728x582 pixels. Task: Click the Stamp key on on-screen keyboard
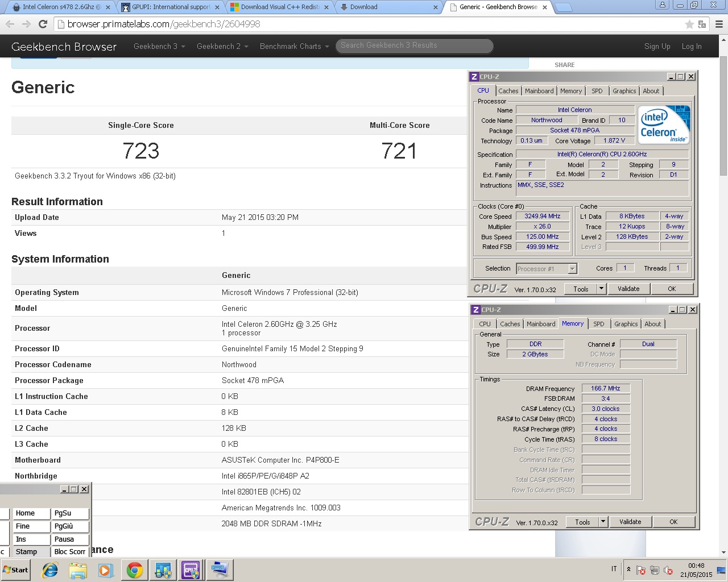(x=32, y=552)
